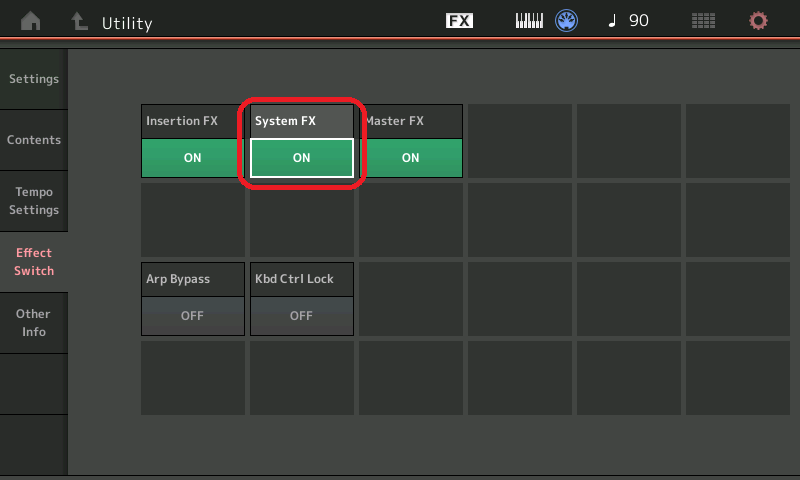
Task: Select the tempo value 90
Action: pos(639,21)
